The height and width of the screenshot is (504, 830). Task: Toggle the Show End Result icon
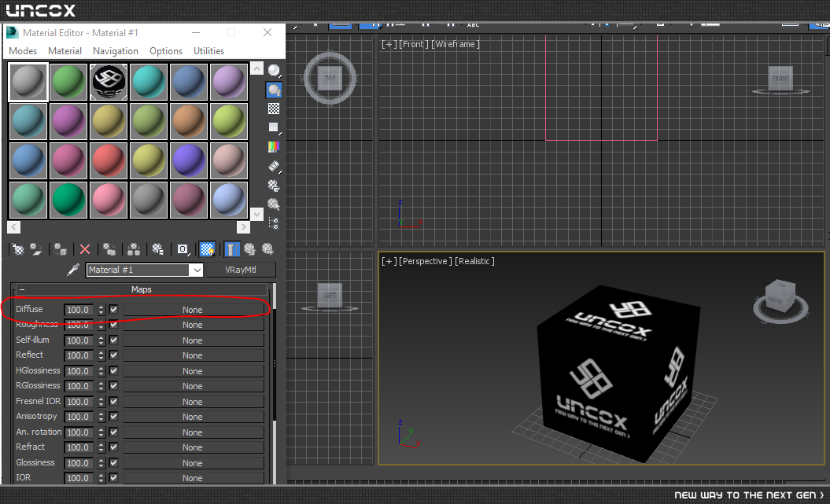click(232, 249)
